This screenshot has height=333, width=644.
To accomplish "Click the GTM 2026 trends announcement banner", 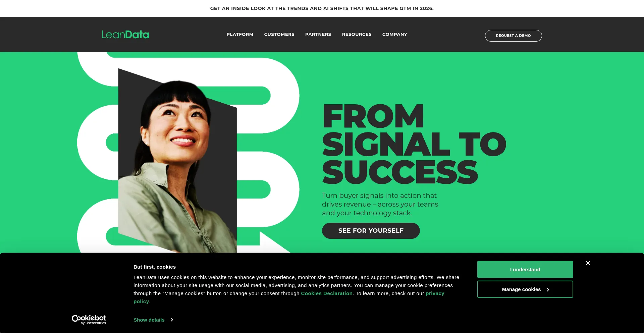I will tap(322, 8).
